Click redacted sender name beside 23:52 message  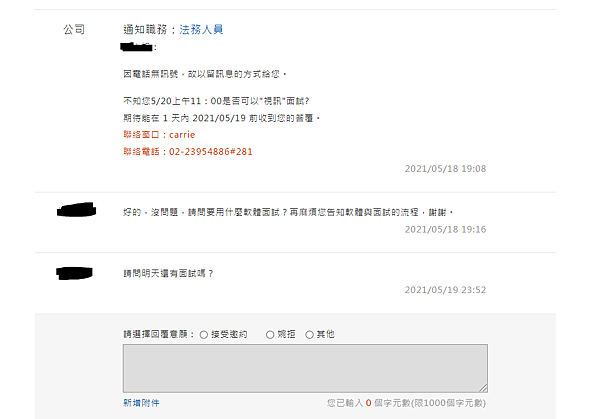74,273
